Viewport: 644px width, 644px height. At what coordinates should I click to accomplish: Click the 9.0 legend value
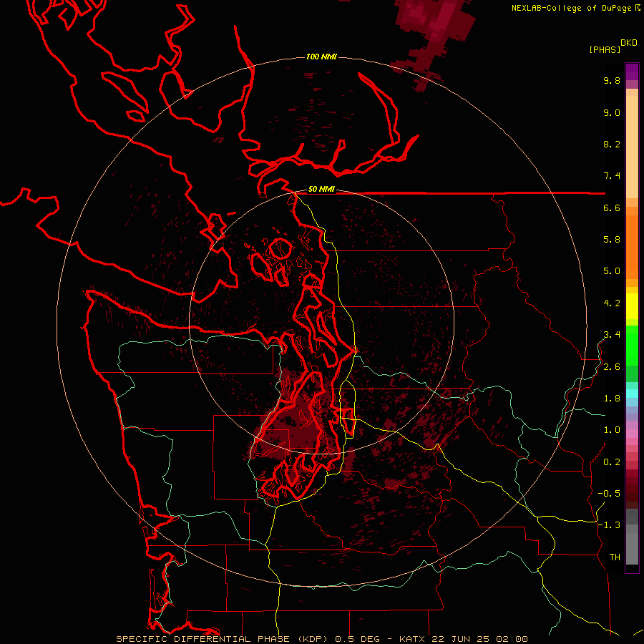(x=612, y=113)
